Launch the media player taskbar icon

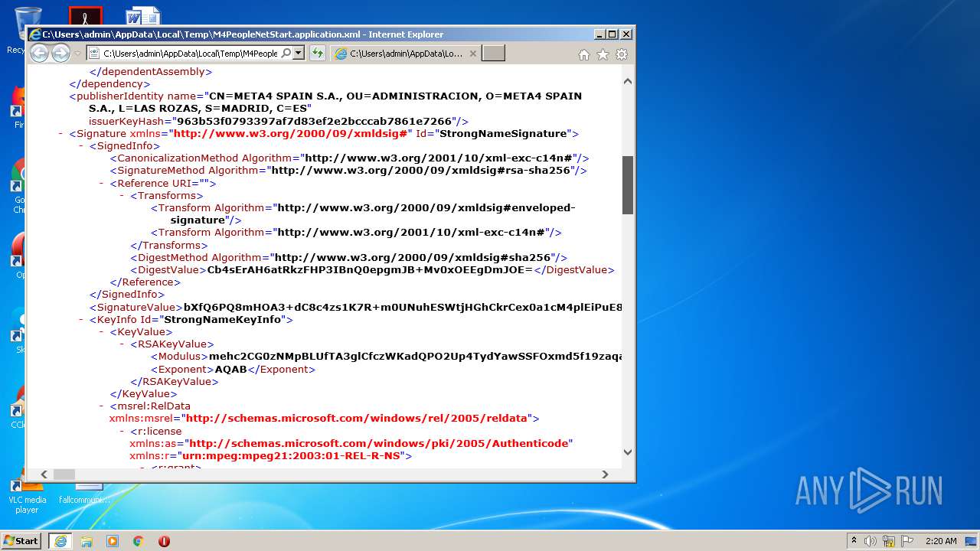[x=113, y=541]
